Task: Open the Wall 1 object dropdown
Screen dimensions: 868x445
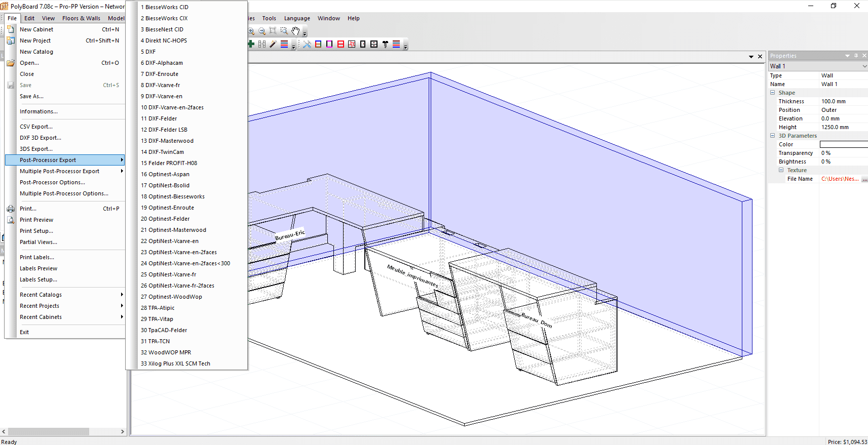Action: pos(864,66)
